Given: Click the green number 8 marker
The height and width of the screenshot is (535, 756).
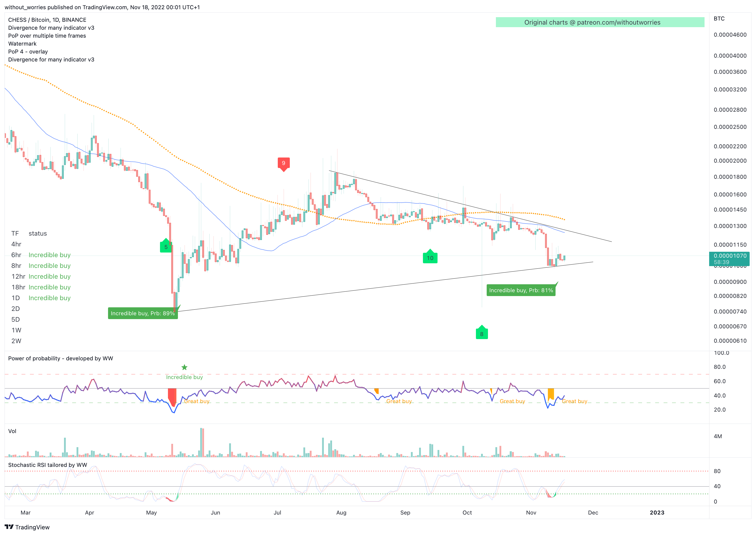Looking at the screenshot, I should [x=482, y=332].
